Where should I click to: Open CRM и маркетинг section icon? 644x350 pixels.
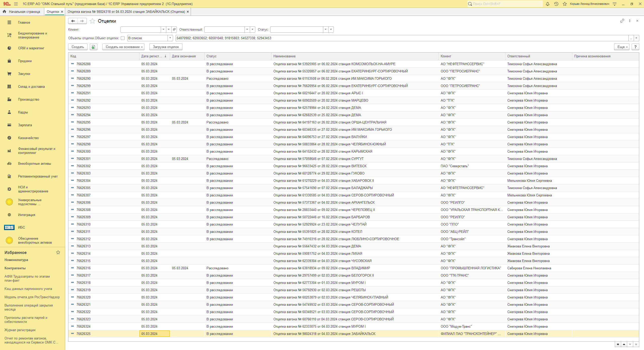[9, 48]
